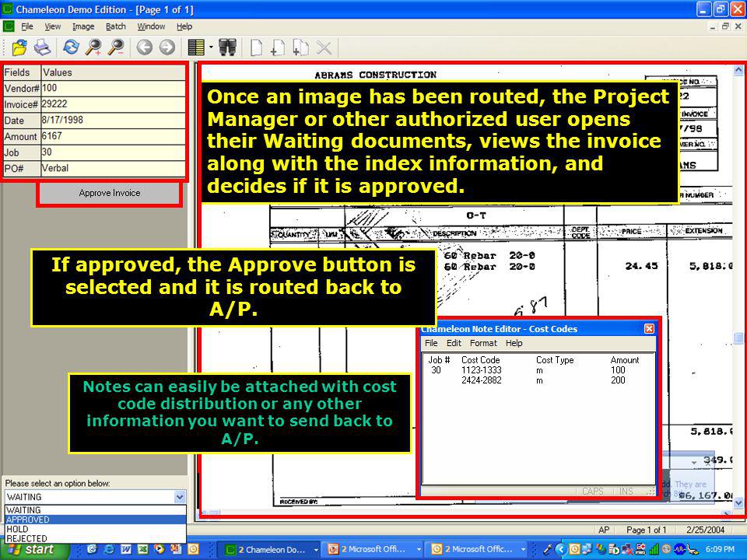Image resolution: width=747 pixels, height=560 pixels.
Task: Open Note Editor Help menu
Action: [x=514, y=343]
